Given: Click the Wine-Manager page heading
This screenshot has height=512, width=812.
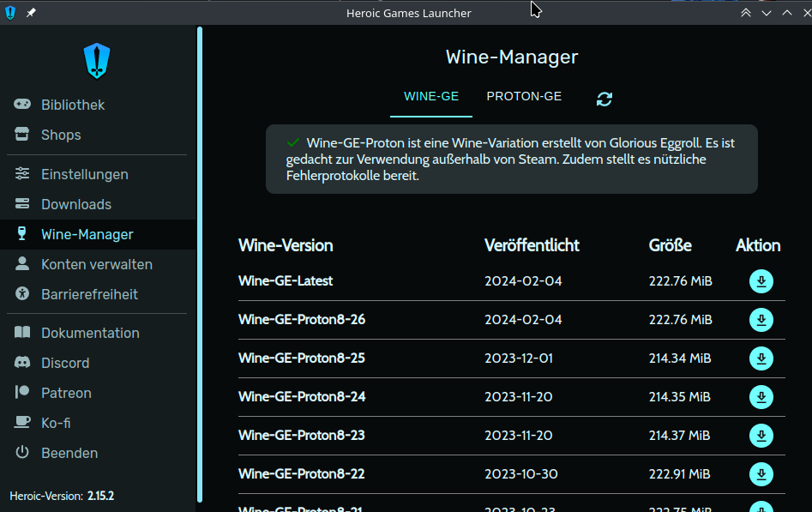Looking at the screenshot, I should 512,57.
